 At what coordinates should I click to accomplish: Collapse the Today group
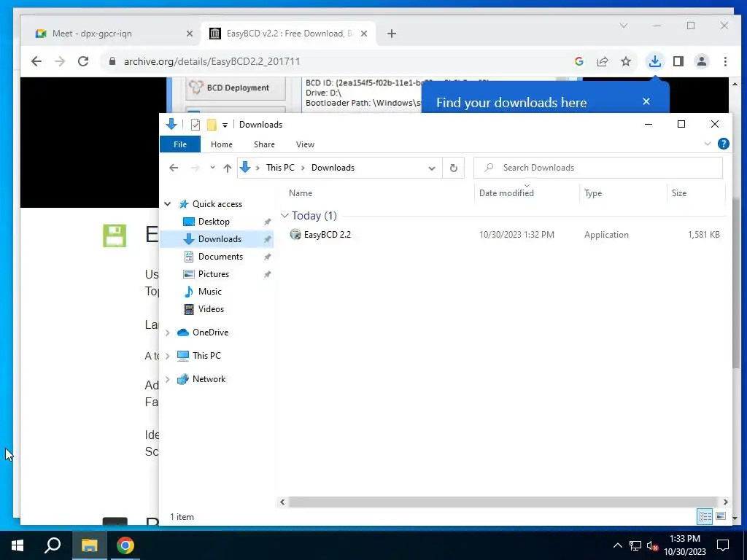pos(285,216)
